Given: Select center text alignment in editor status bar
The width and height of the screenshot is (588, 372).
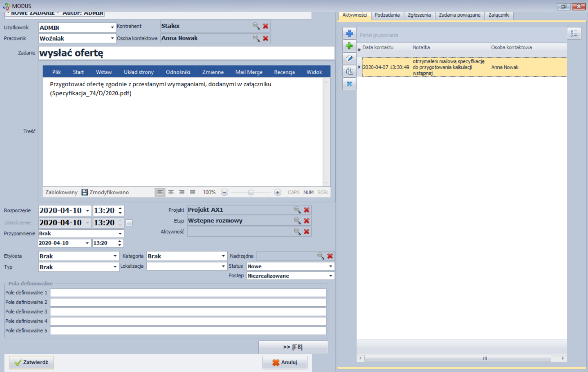Looking at the screenshot, I should click(171, 192).
